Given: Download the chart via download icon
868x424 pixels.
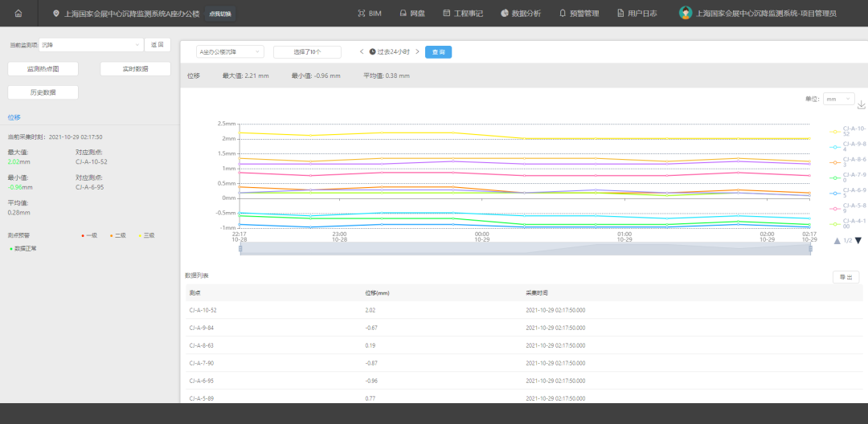Looking at the screenshot, I should [862, 104].
